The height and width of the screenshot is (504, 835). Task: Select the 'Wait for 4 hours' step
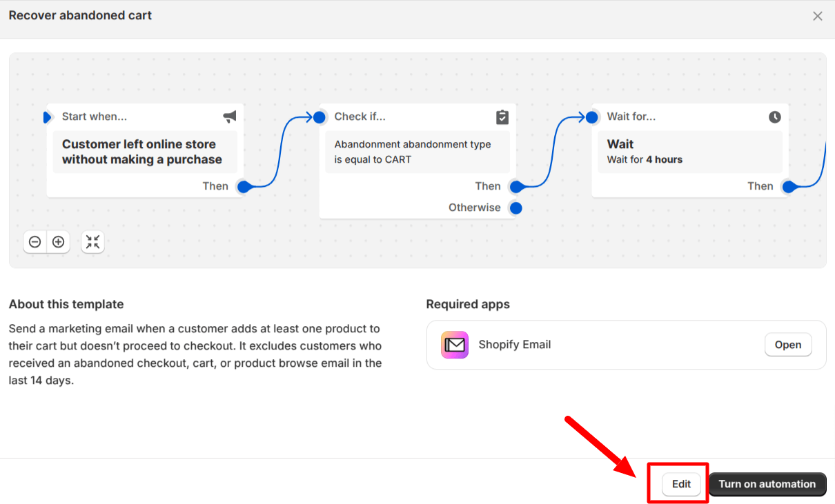(689, 152)
